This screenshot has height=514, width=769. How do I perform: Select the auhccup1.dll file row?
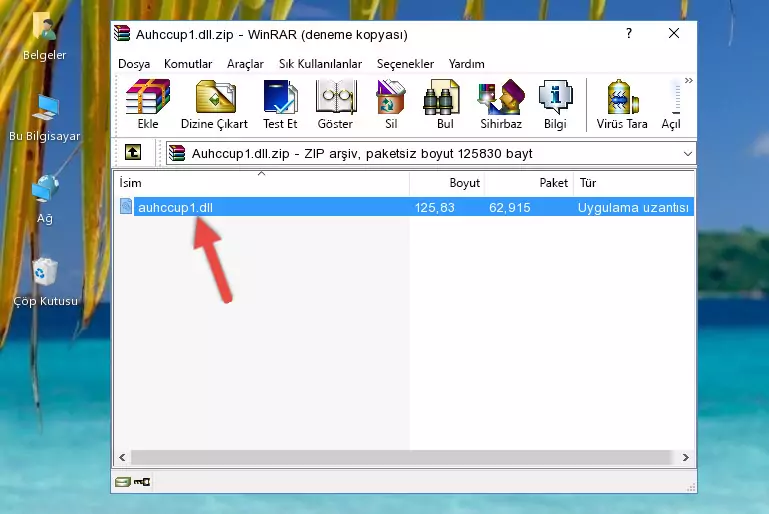pos(405,207)
